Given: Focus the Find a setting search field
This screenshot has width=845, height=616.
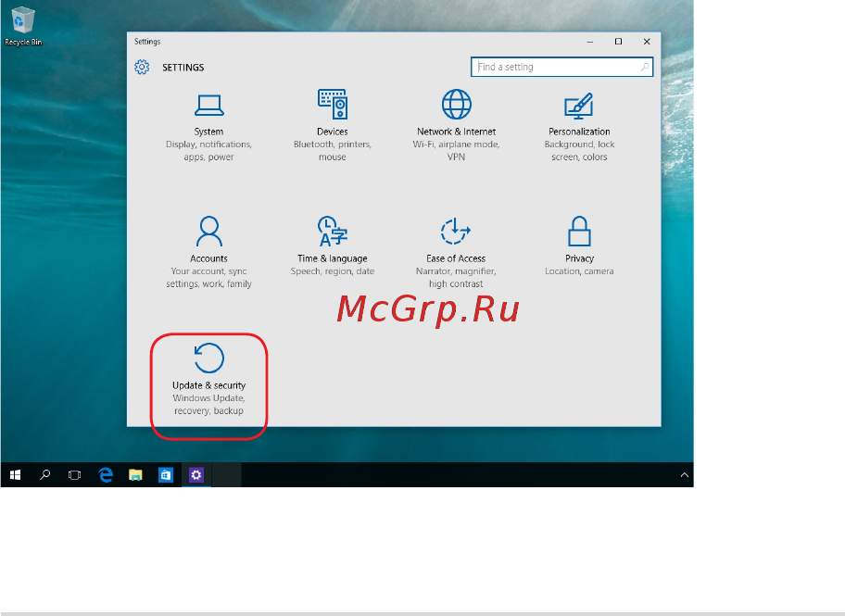Looking at the screenshot, I should (561, 67).
